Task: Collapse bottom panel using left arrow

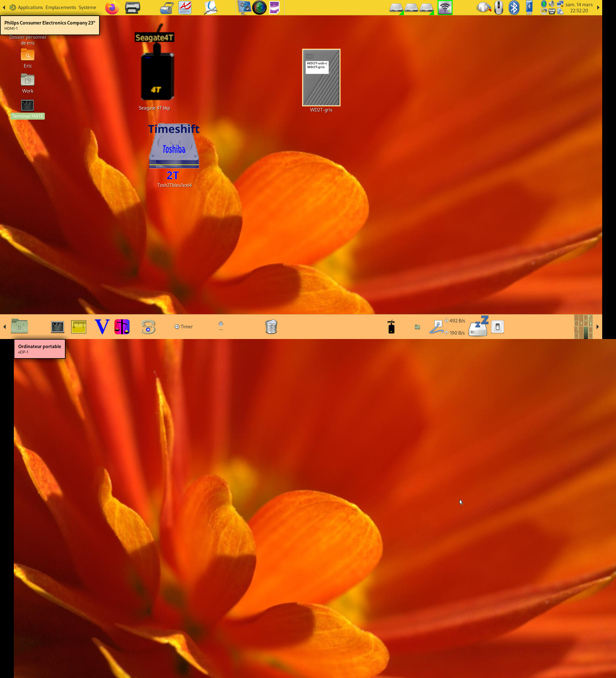Action: click(4, 326)
